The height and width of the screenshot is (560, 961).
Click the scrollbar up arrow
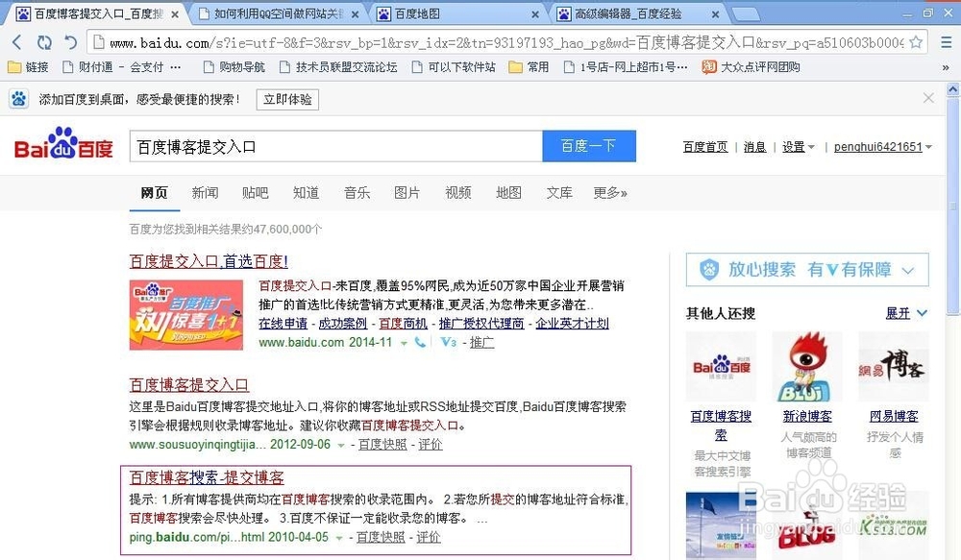point(953,89)
